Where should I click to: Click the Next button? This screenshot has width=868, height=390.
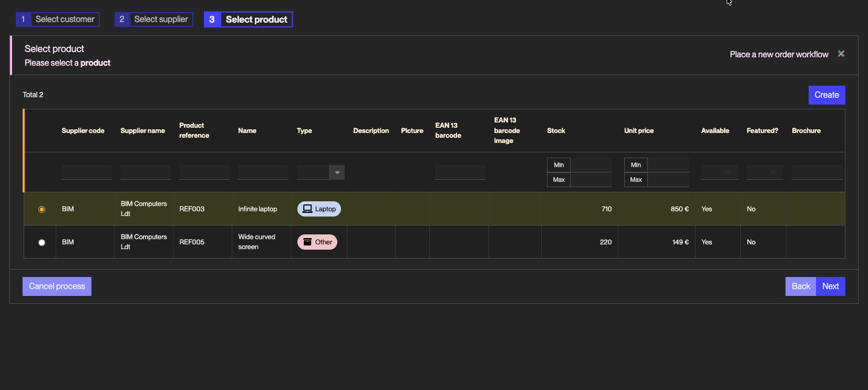(831, 286)
